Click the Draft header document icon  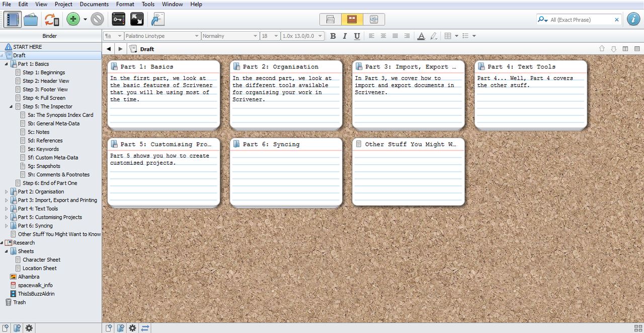click(x=133, y=49)
